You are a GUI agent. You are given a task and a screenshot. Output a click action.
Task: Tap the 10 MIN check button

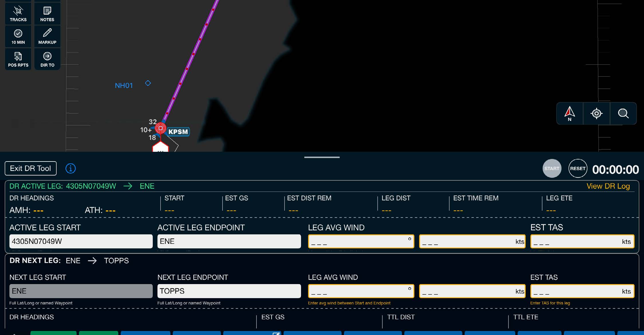coord(18,36)
